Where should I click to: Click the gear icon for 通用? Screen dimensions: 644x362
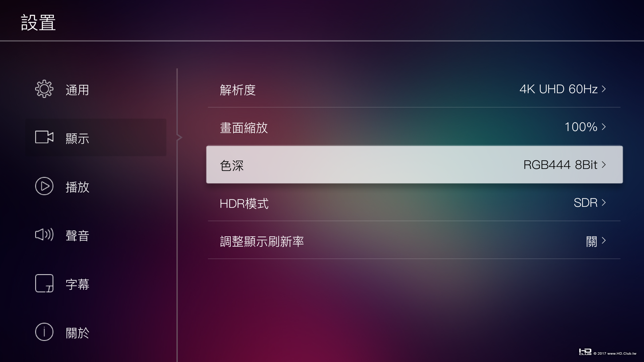tap(44, 89)
